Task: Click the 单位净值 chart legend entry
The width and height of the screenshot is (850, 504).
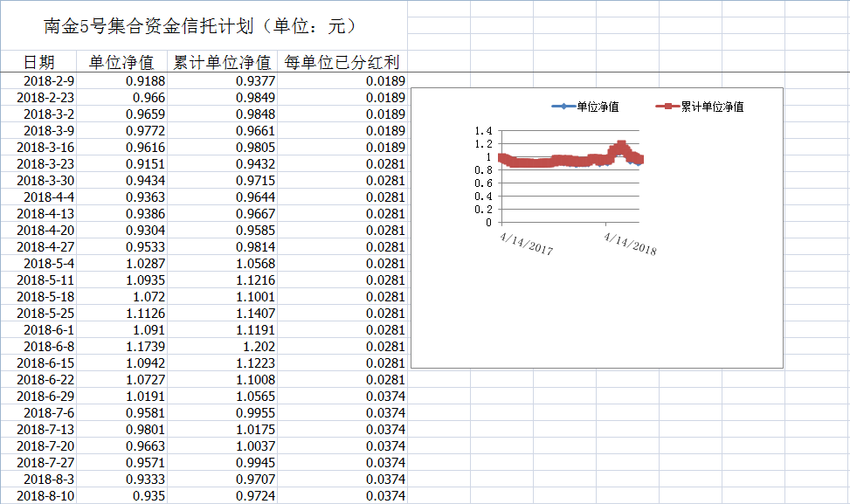Action: coord(585,107)
